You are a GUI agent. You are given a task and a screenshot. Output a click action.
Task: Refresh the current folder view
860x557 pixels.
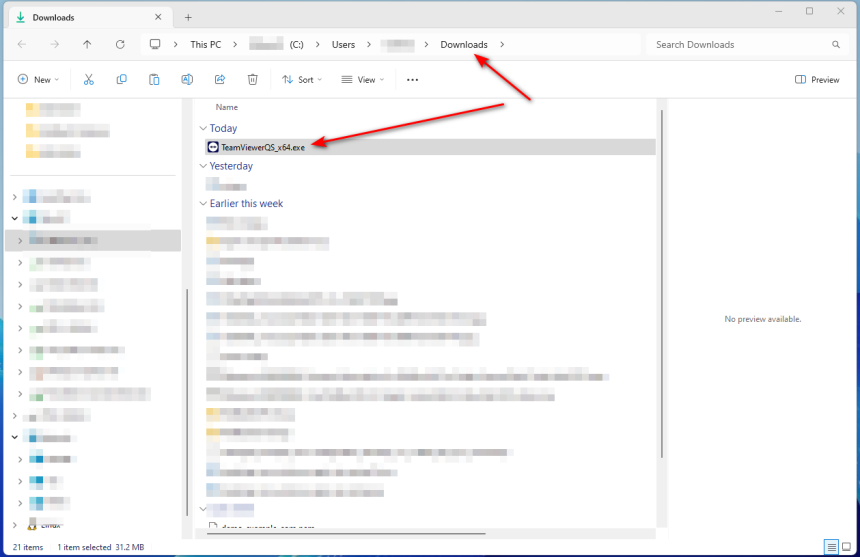tap(120, 45)
